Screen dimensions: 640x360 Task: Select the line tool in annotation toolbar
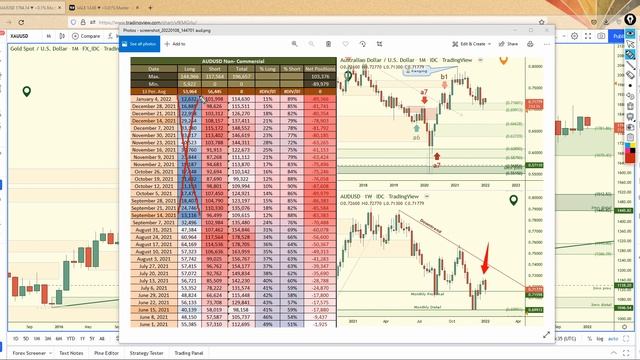(630, 64)
